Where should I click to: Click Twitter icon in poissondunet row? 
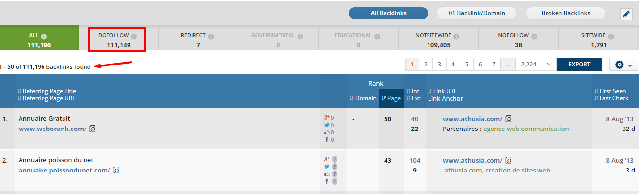(x=327, y=166)
